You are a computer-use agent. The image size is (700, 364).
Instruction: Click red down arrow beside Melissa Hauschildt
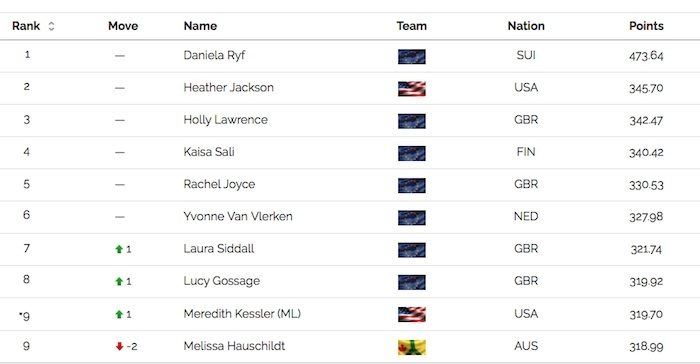[x=119, y=346]
